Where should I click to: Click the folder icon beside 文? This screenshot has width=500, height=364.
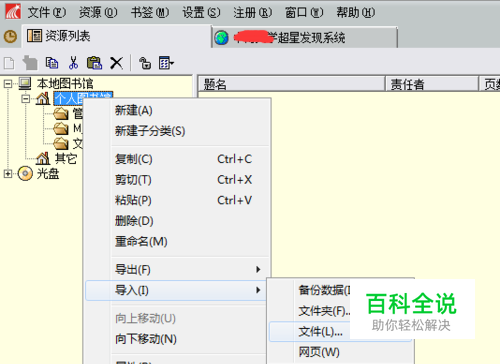(x=61, y=143)
